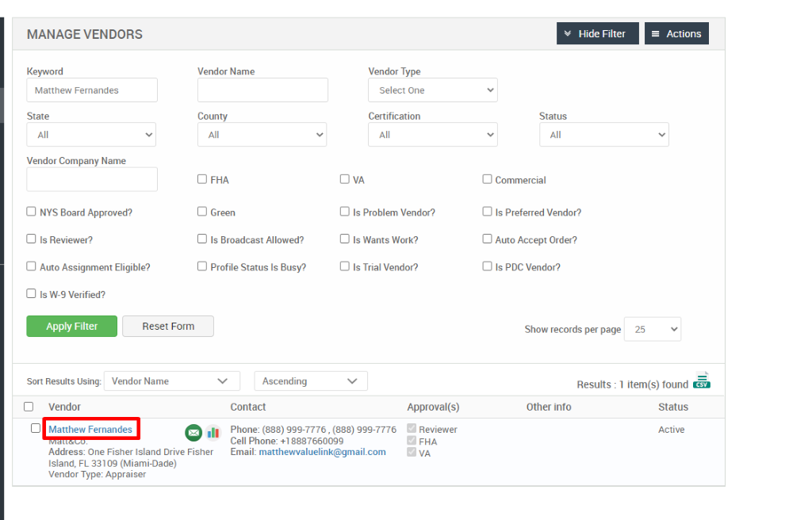Click the chevron icon on the Hide Filter button
812x520 pixels.
[x=568, y=33]
